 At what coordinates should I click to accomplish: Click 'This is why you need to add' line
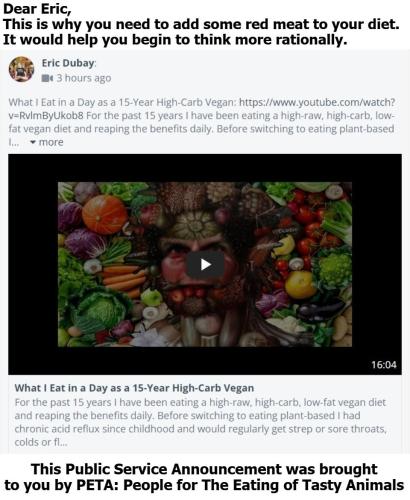coord(201,24)
